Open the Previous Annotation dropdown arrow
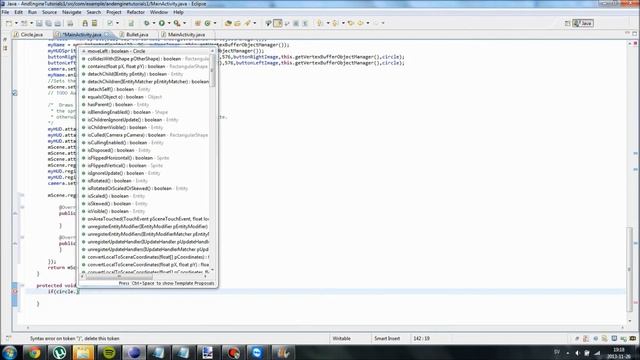The height and width of the screenshot is (360, 640). pyautogui.click(x=343, y=23)
